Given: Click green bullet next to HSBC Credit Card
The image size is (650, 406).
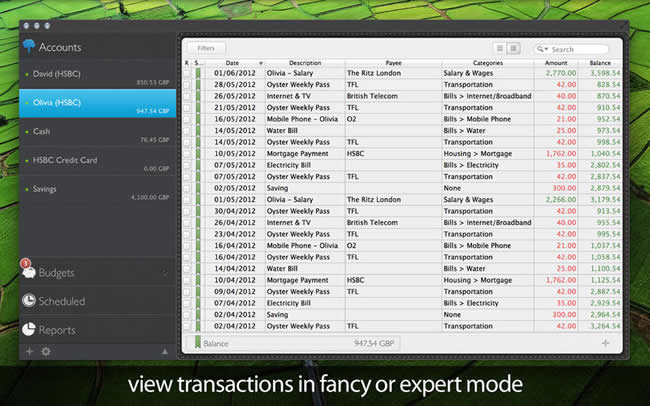Looking at the screenshot, I should [27, 160].
